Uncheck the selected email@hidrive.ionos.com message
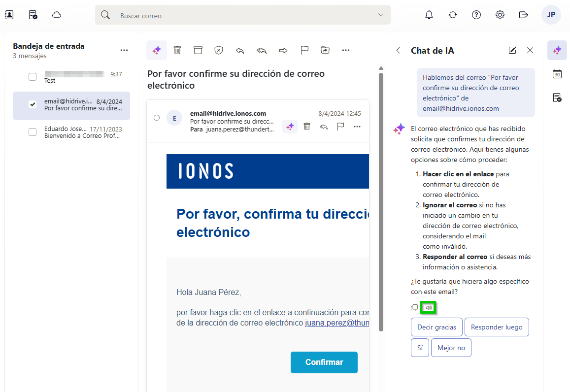Screen dimensions: 570x392 pyautogui.click(x=33, y=104)
